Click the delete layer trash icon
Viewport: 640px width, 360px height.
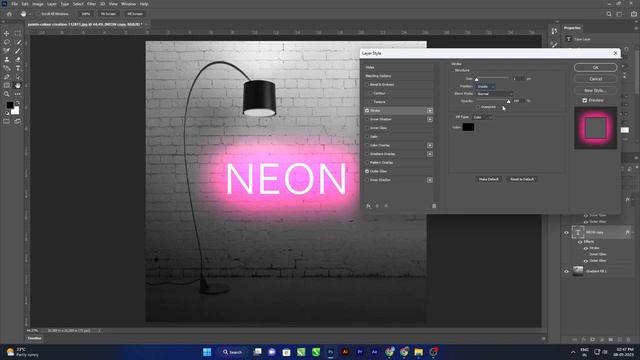[x=629, y=340]
